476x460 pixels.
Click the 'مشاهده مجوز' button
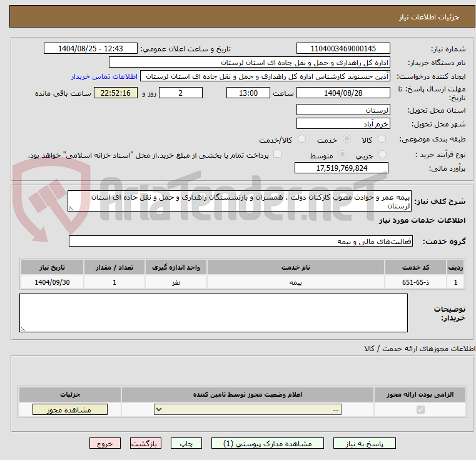[x=69, y=410]
